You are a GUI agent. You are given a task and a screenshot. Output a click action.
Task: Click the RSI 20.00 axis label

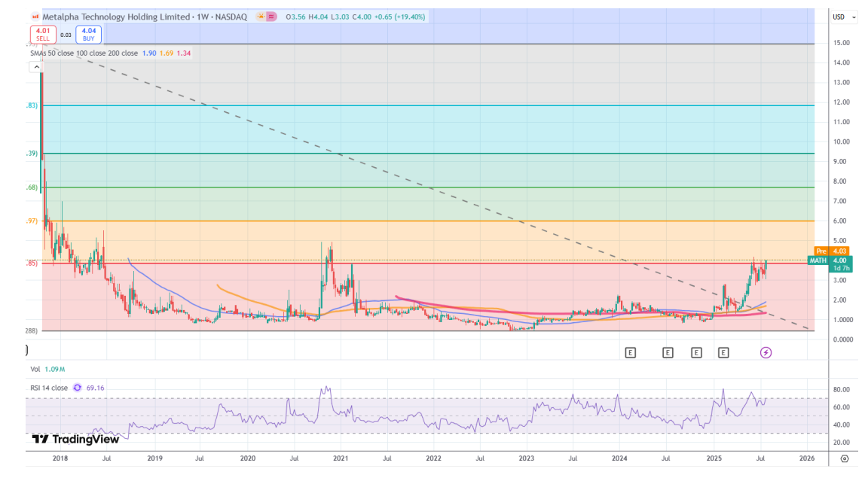842,443
